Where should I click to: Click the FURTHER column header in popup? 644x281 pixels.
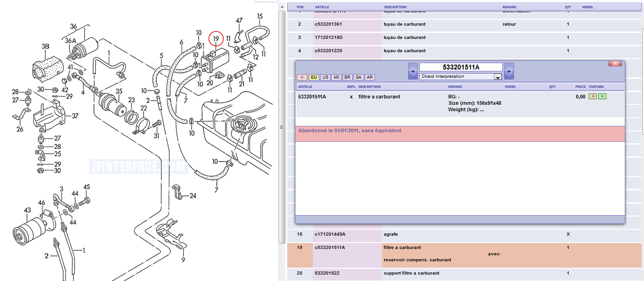pos(596,86)
